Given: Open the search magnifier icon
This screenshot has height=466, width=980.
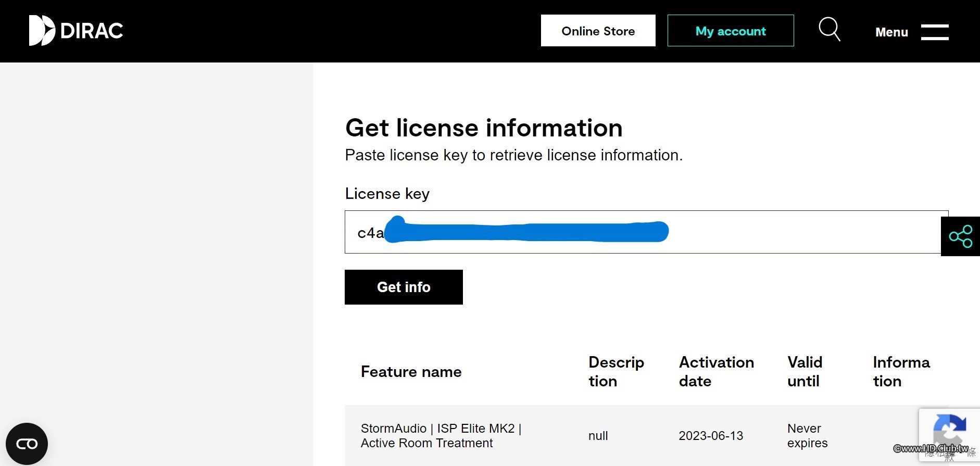Looking at the screenshot, I should point(830,29).
